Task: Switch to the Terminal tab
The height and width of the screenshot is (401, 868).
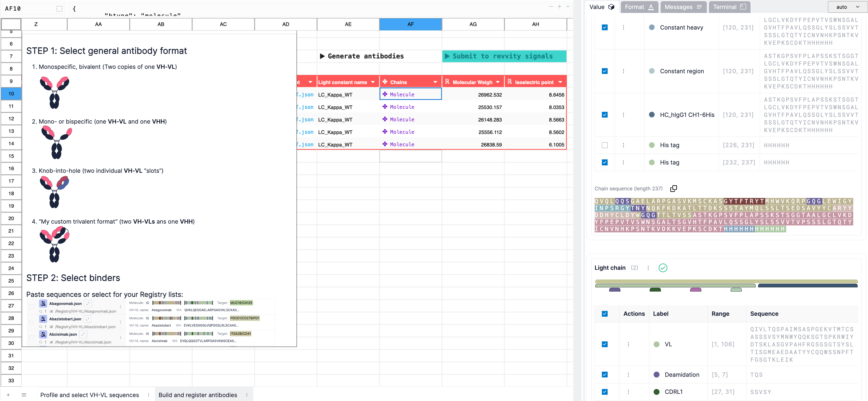Action: (x=729, y=7)
